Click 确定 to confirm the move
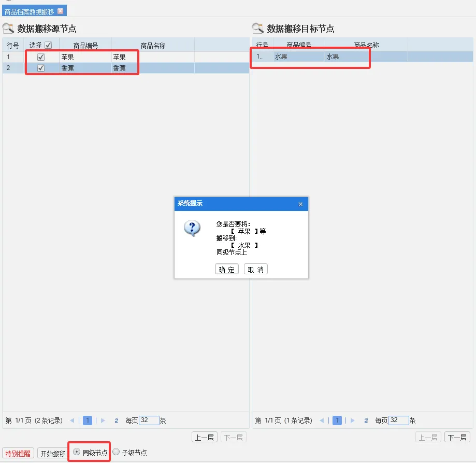476x463 pixels. click(x=226, y=270)
